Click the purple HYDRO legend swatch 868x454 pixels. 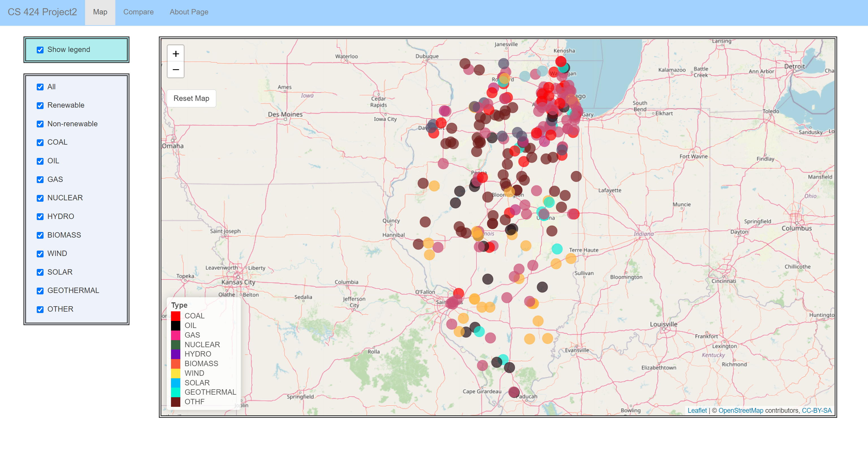(176, 354)
